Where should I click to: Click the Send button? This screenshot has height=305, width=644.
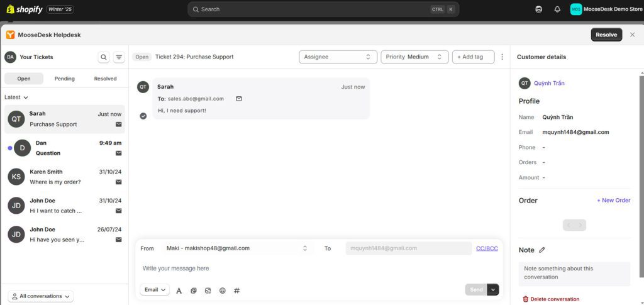click(x=476, y=289)
